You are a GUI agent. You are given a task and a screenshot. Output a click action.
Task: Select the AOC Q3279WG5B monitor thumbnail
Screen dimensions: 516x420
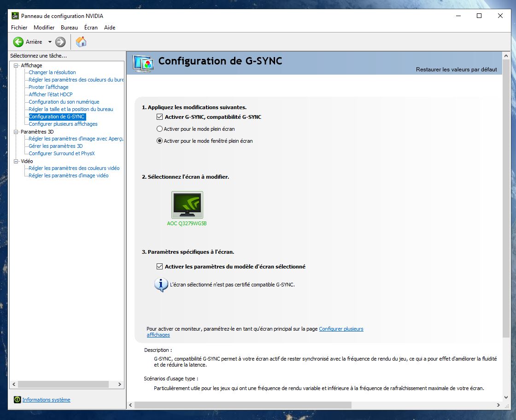click(x=187, y=204)
